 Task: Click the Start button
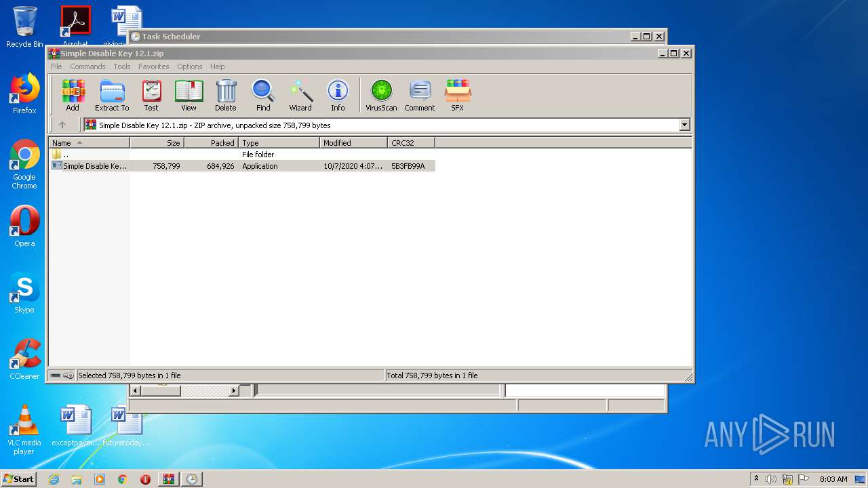[19, 479]
